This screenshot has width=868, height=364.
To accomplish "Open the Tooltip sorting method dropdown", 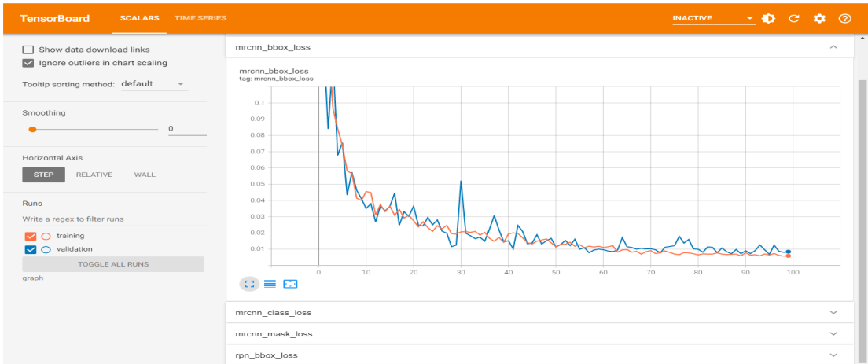I will point(154,84).
